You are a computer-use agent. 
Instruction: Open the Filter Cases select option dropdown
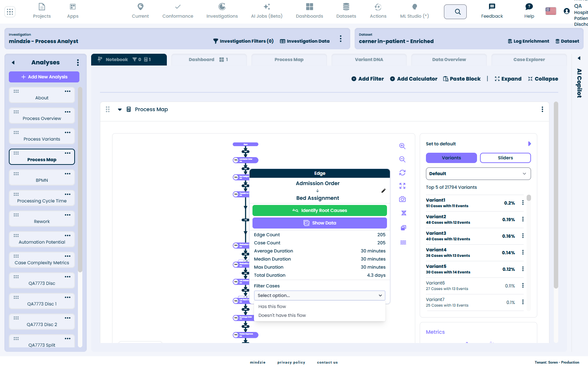tap(319, 296)
